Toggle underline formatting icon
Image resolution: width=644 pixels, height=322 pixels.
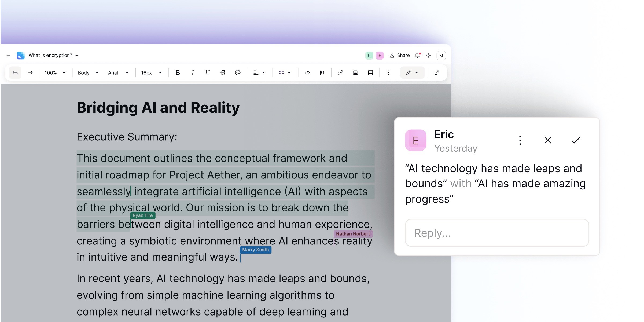(207, 73)
